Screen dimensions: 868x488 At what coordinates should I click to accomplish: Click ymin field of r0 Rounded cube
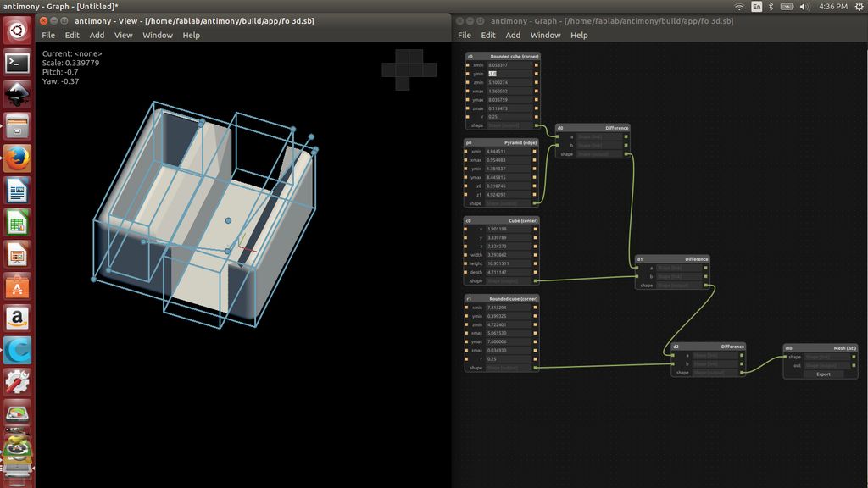point(509,74)
